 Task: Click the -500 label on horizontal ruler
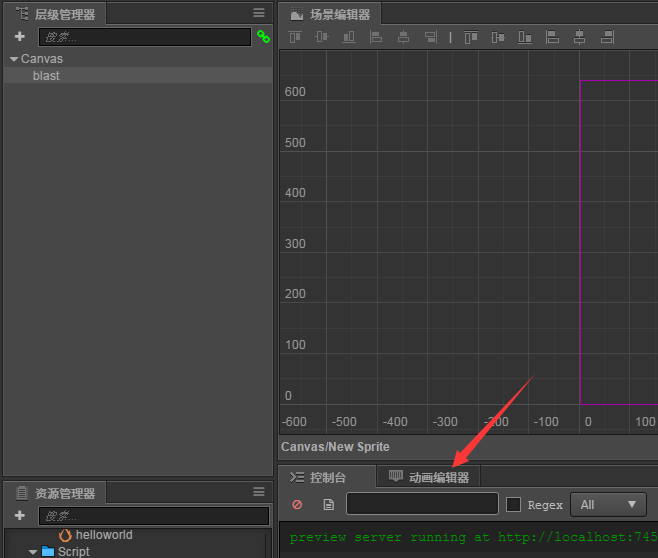click(344, 422)
